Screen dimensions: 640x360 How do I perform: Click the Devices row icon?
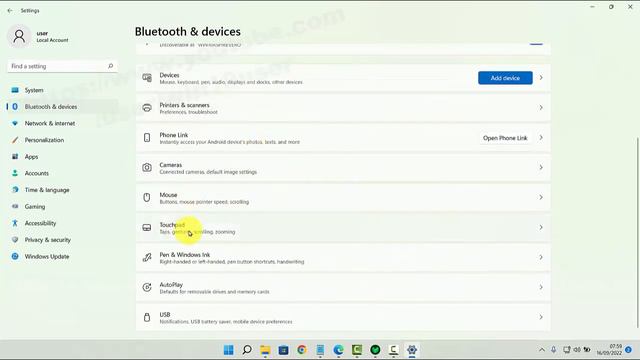point(147,78)
